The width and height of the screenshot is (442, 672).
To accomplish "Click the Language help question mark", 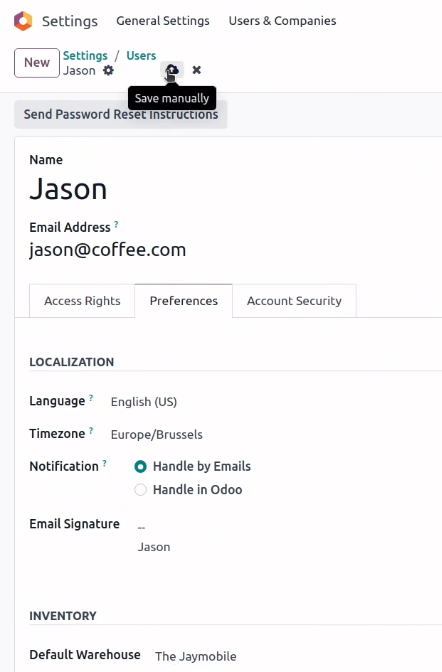I will pos(91,398).
